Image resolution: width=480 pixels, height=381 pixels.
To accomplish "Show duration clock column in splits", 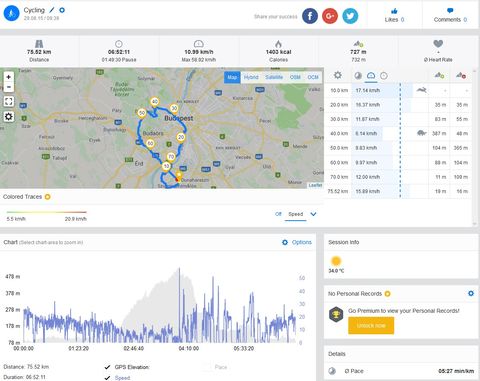I will click(384, 76).
